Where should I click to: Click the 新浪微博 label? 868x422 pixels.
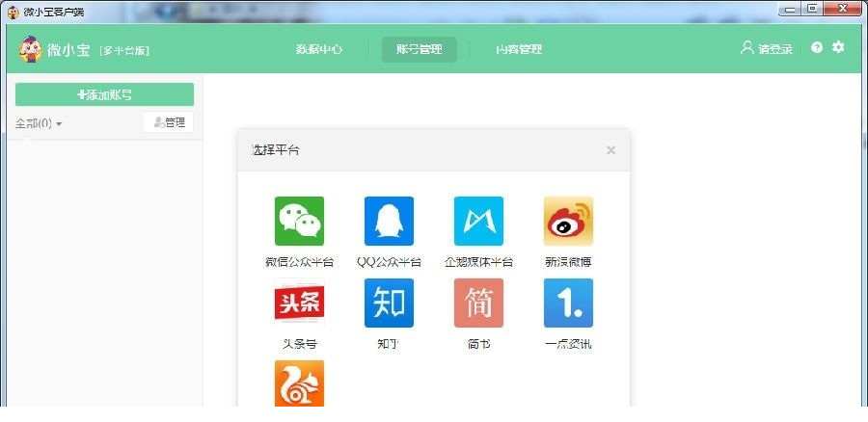tap(568, 262)
